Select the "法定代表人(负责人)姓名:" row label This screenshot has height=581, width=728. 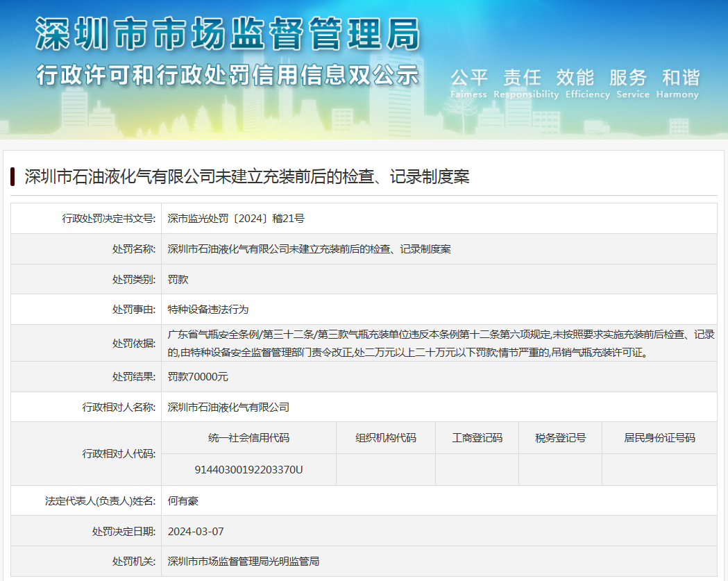pyautogui.click(x=101, y=500)
